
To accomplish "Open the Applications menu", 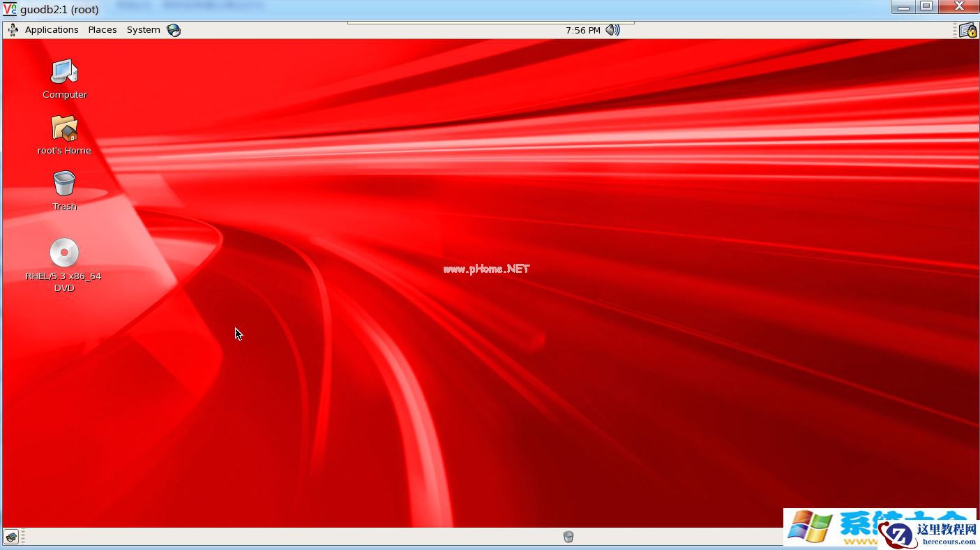I will tap(52, 29).
